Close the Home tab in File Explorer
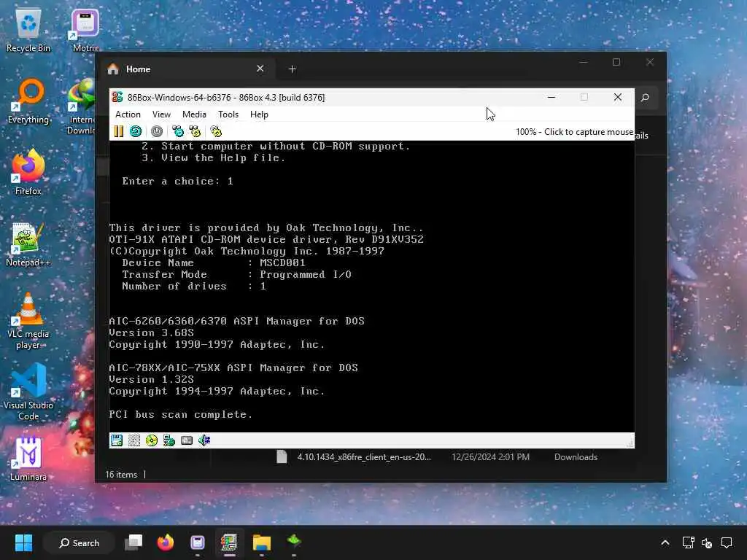The image size is (747, 560). click(260, 69)
